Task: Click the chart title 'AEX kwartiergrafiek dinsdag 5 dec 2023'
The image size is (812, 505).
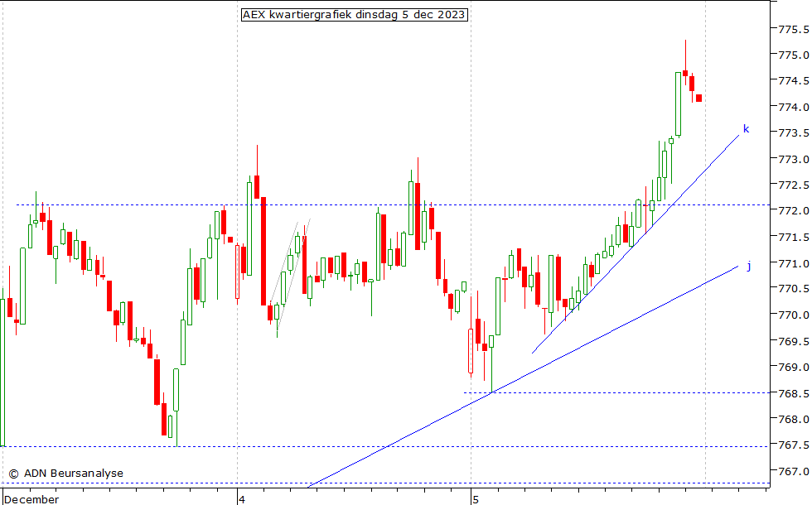Action: pyautogui.click(x=355, y=15)
